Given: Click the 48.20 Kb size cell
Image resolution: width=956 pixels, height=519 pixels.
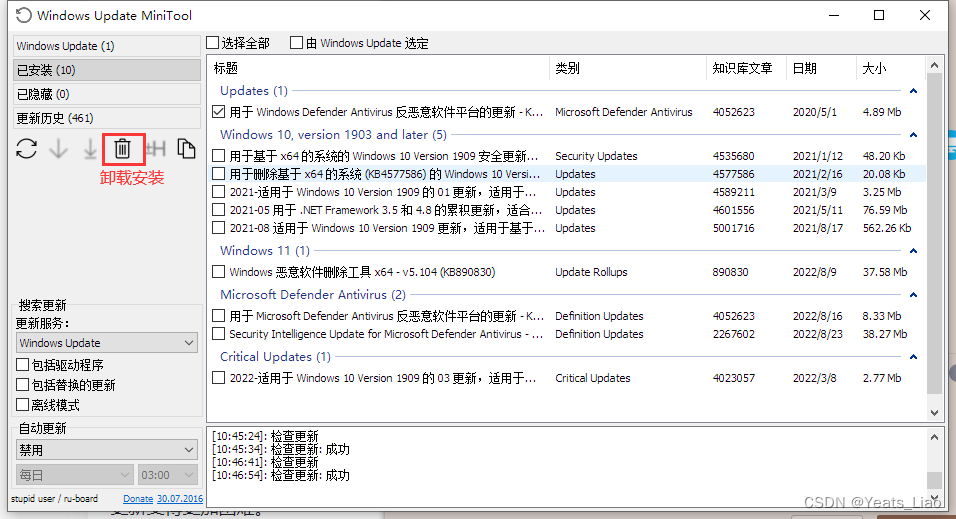Looking at the screenshot, I should [883, 156].
